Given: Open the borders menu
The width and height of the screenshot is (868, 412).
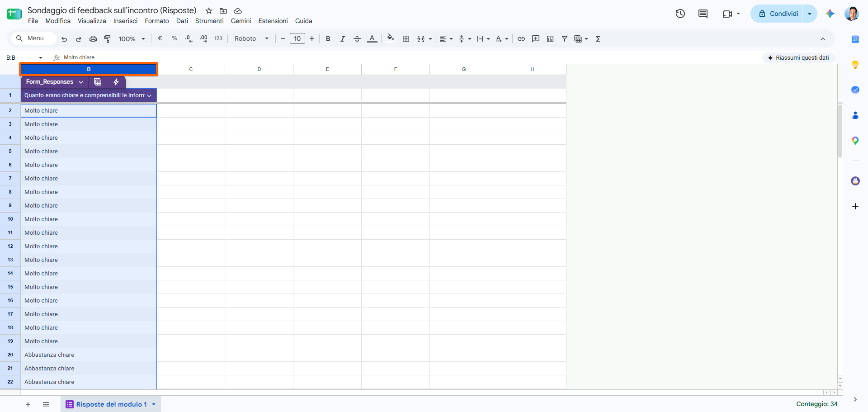Looking at the screenshot, I should click(x=406, y=39).
